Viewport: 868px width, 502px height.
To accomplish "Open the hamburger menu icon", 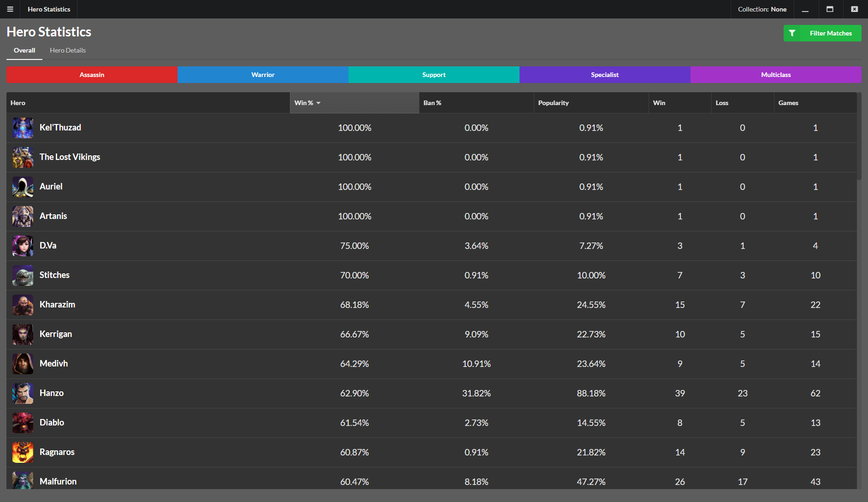I will tap(10, 9).
